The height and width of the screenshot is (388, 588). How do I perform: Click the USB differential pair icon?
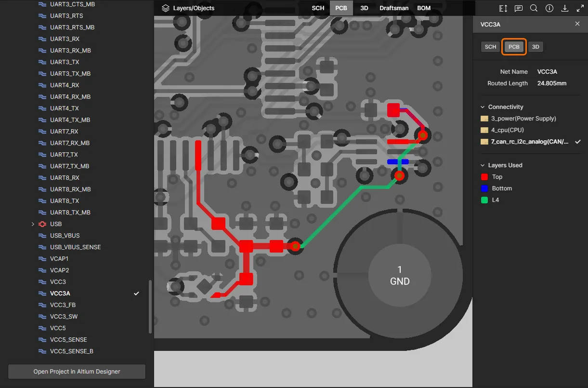[x=42, y=224]
